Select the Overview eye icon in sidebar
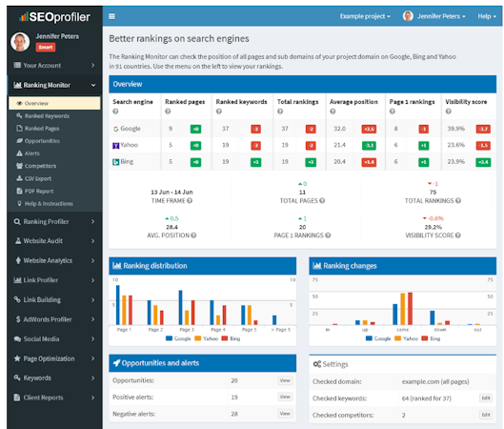 (20, 104)
